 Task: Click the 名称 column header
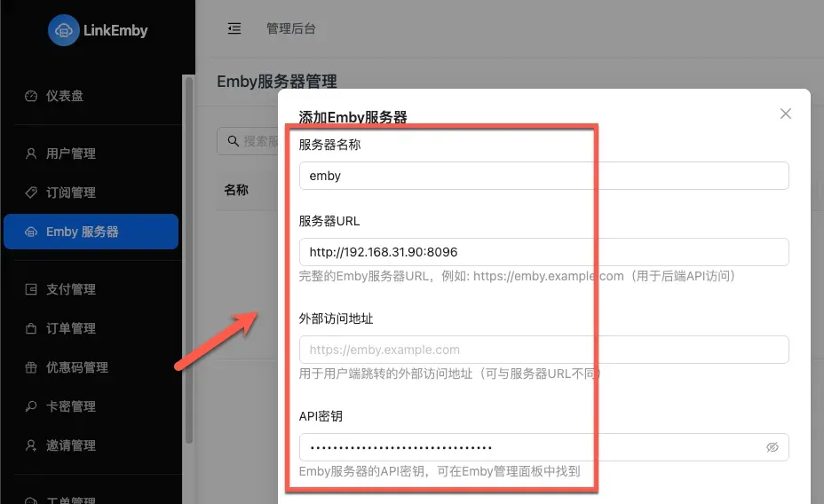tap(236, 190)
